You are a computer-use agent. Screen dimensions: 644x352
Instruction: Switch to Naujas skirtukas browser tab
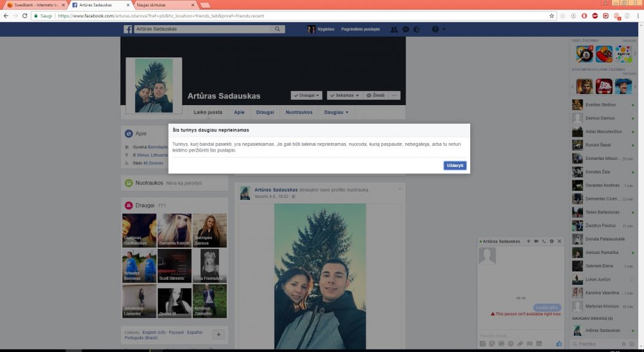164,5
